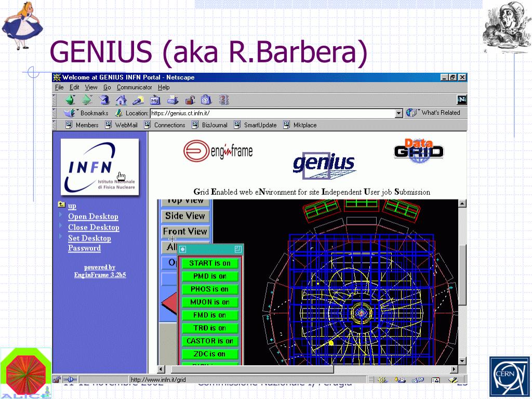This screenshot has width=532, height=399.
Task: Click the Stop traffic-light icon
Action: click(224, 100)
